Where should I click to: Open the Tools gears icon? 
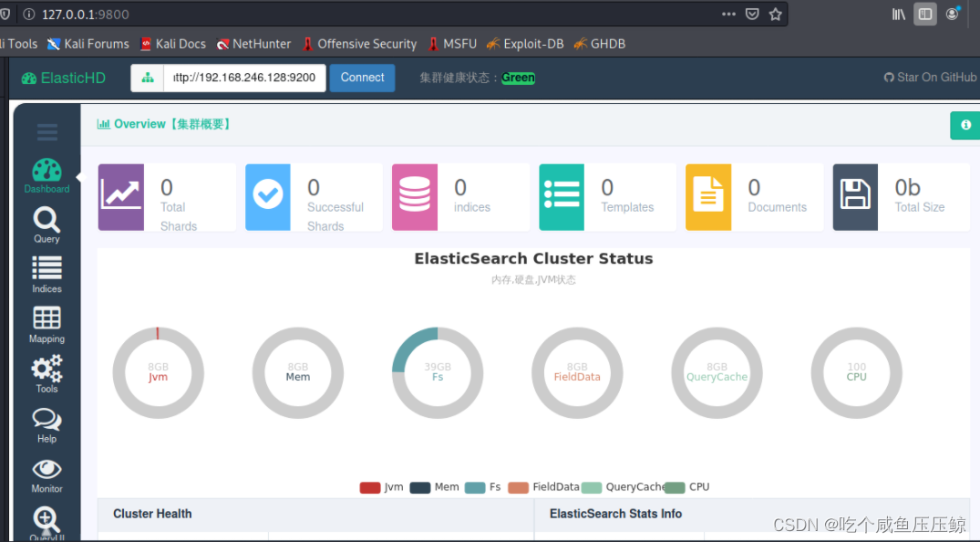pos(46,374)
